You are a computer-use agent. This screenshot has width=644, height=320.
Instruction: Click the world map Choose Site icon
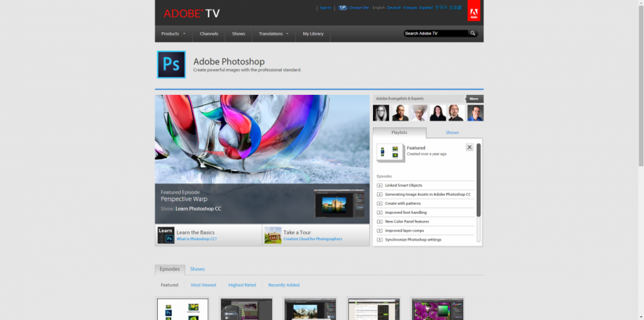(x=343, y=8)
